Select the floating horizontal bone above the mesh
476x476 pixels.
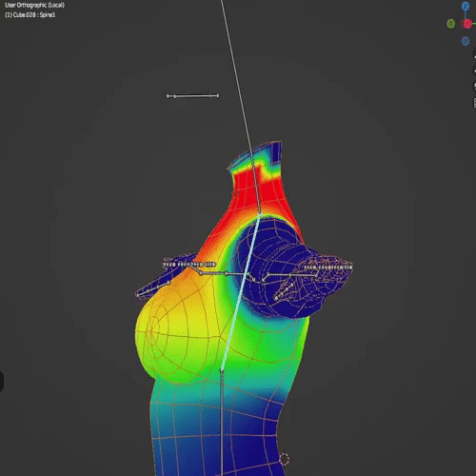click(192, 96)
